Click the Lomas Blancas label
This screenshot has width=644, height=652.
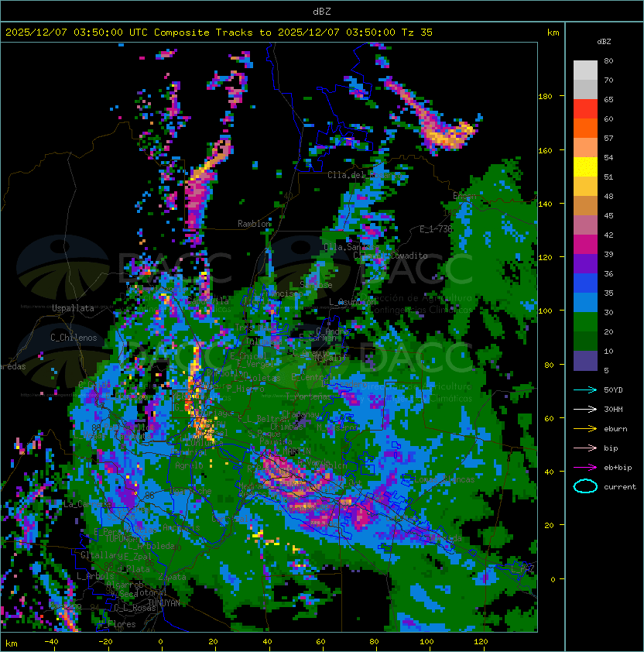[x=444, y=479]
